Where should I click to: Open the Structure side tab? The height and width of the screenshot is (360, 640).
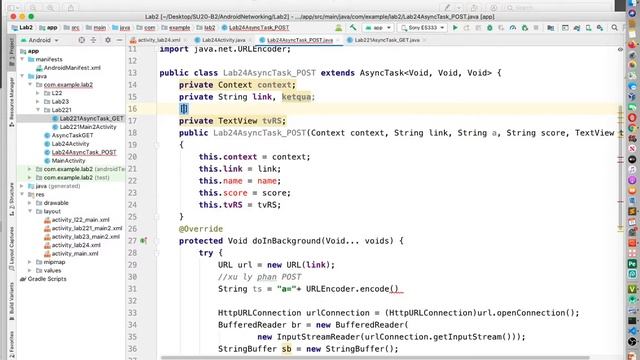[12, 199]
